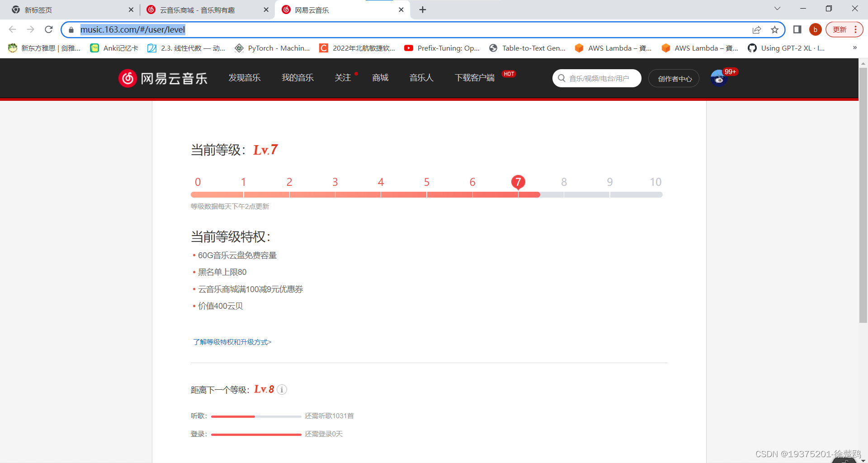Open the 2.3. 线性代数 bookmark
Viewport: 868px width, 463px height.
point(186,48)
